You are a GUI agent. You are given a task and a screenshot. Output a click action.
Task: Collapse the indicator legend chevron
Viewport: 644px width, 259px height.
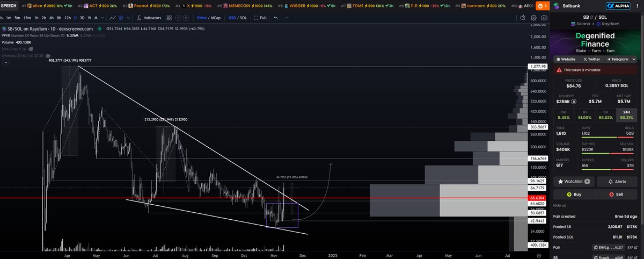(6, 62)
